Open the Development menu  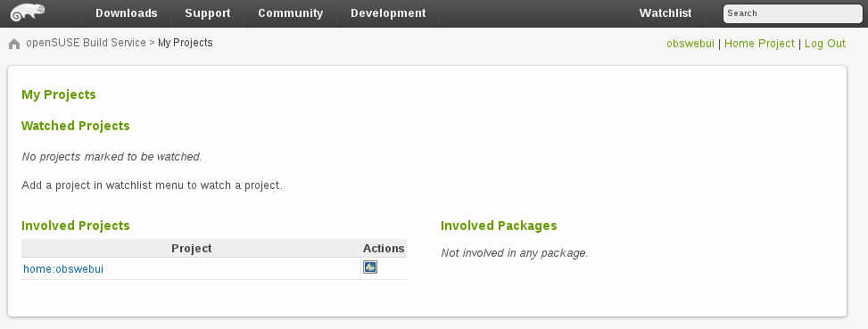[x=388, y=13]
